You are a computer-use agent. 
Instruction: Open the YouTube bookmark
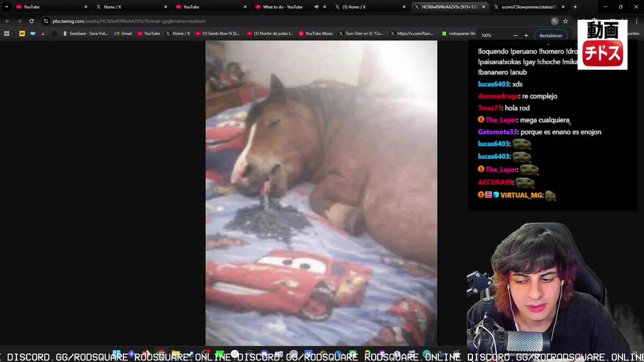pos(149,34)
